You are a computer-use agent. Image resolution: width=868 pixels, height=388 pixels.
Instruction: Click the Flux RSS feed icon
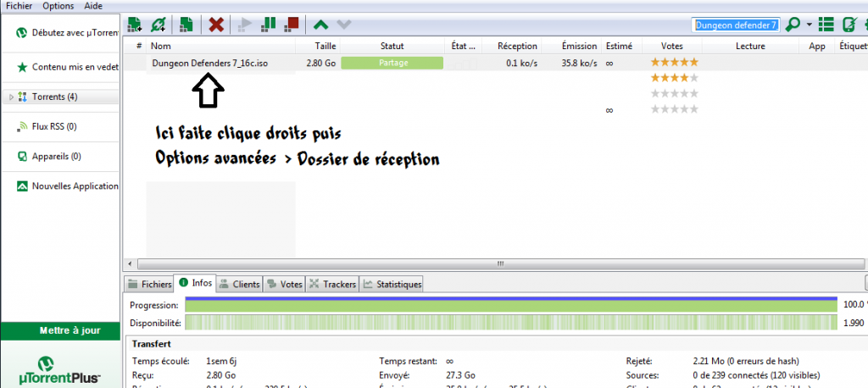click(x=22, y=127)
